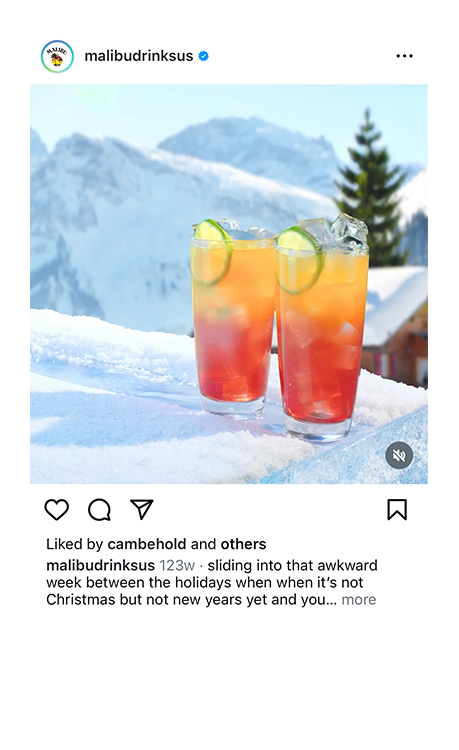Tap the right cocktail glass with ice cubes

coord(323,328)
